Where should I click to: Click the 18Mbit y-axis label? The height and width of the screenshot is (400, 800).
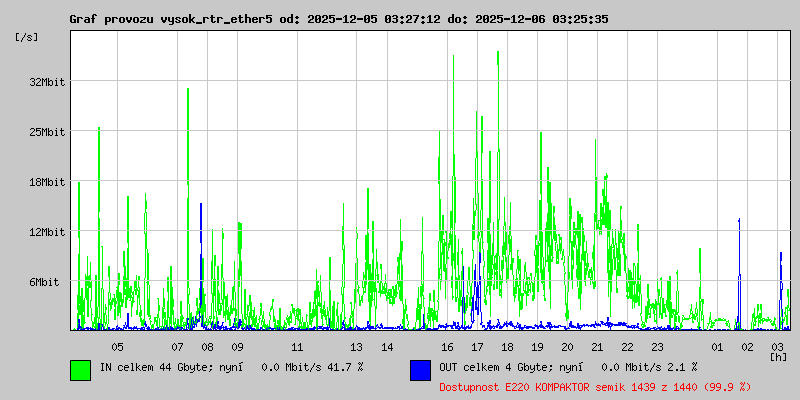click(x=47, y=182)
